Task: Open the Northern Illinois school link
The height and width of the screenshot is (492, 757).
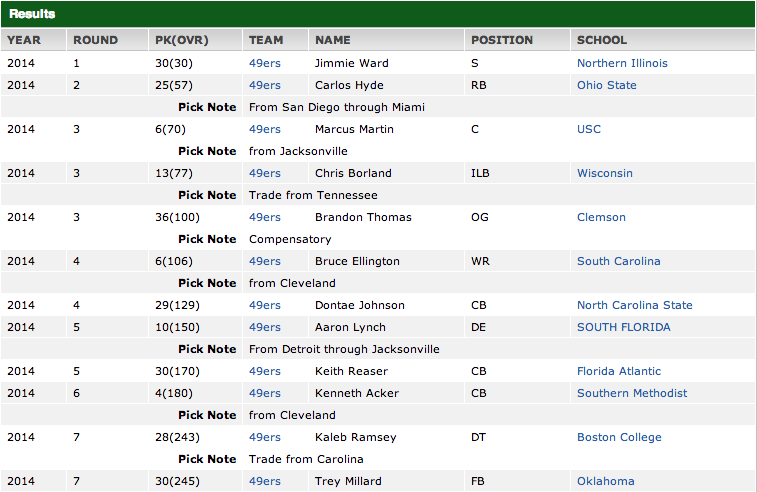Action: point(622,63)
